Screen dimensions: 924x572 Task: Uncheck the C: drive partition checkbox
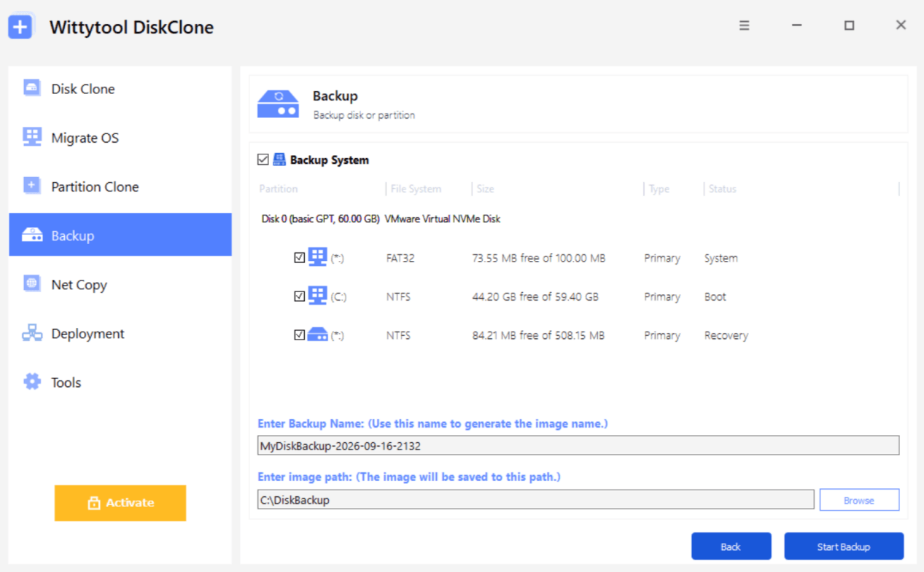coord(299,296)
